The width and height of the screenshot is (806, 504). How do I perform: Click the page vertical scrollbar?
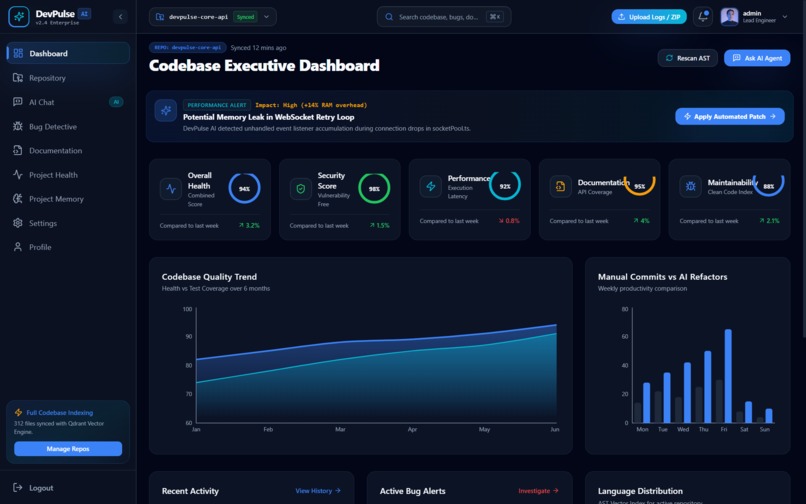tap(803, 169)
